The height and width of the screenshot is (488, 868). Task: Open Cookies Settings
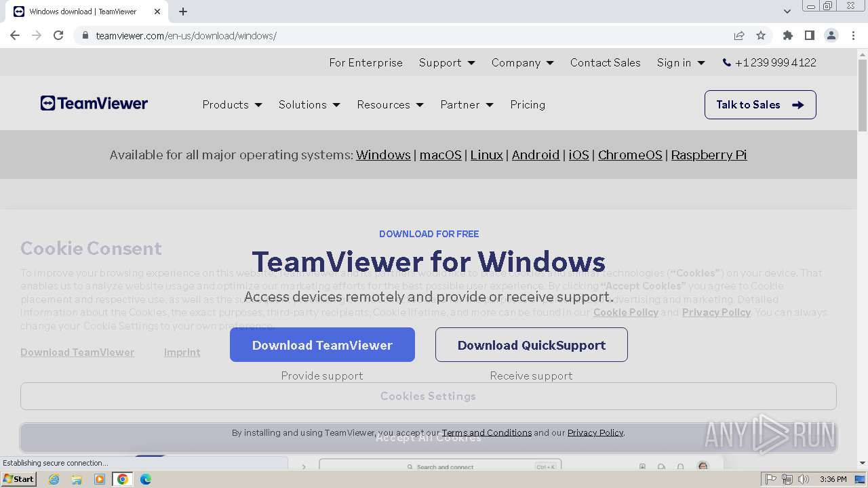pos(429,396)
